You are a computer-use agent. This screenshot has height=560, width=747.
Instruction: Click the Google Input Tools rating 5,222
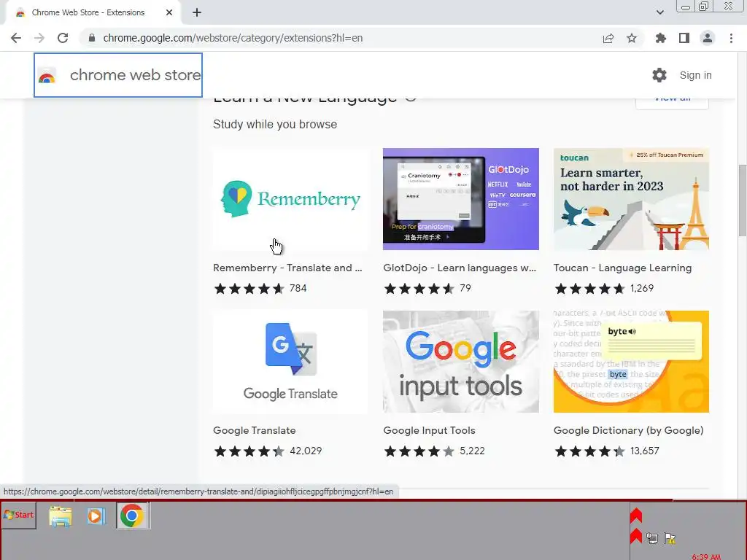(434, 451)
